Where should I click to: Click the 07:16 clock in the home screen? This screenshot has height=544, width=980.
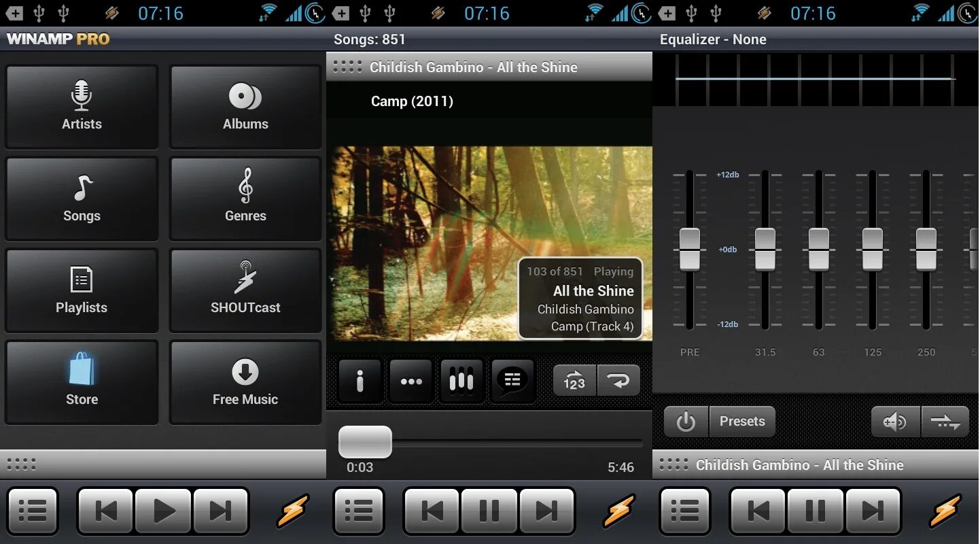point(160,13)
